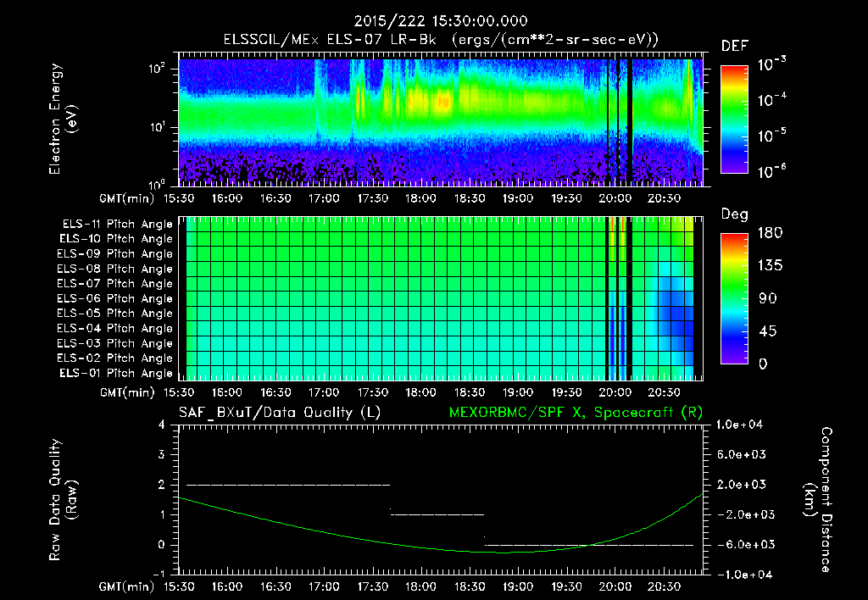Screen dimensions: 868x600
Task: Click the 10^1 electron energy tick label
Action: click(158, 127)
